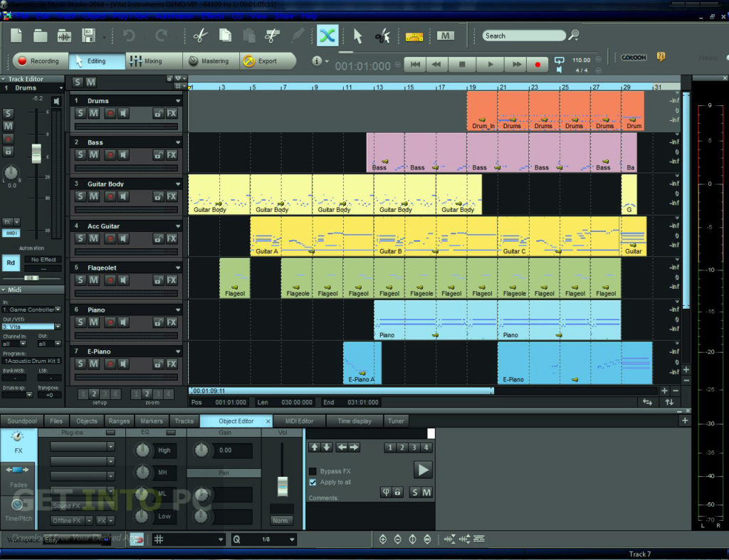The image size is (729, 560).
Task: Open FX for the Drums track
Action: (x=172, y=113)
